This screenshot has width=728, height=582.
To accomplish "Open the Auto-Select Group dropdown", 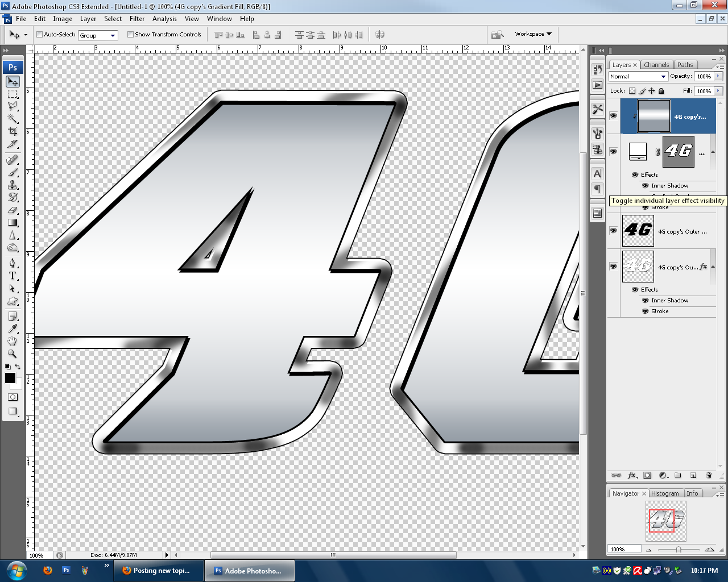I will [x=98, y=35].
